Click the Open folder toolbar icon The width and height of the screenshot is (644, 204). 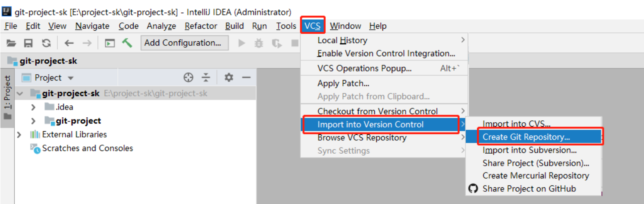(x=11, y=43)
